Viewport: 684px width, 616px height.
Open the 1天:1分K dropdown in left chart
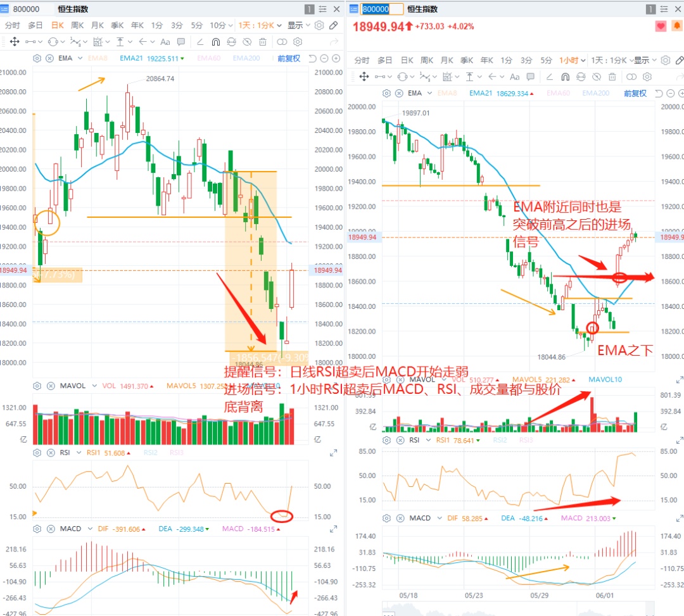pos(260,25)
